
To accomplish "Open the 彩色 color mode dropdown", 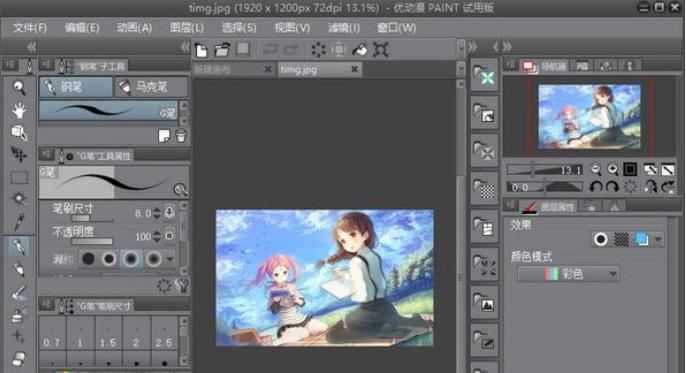I will tap(568, 274).
